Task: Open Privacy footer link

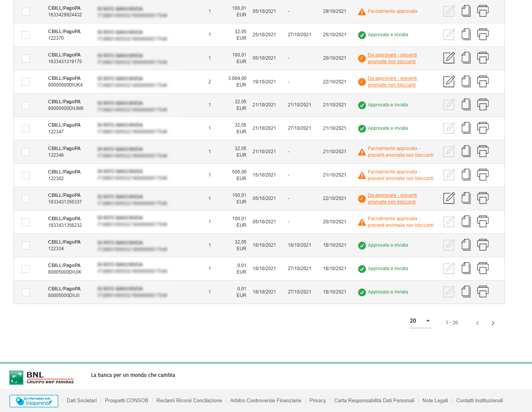Action: (317, 401)
